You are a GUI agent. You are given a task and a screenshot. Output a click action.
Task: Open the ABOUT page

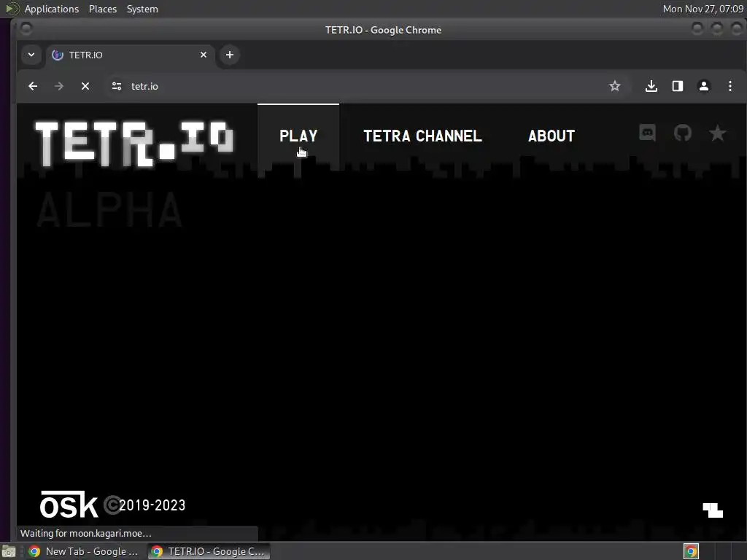(551, 136)
